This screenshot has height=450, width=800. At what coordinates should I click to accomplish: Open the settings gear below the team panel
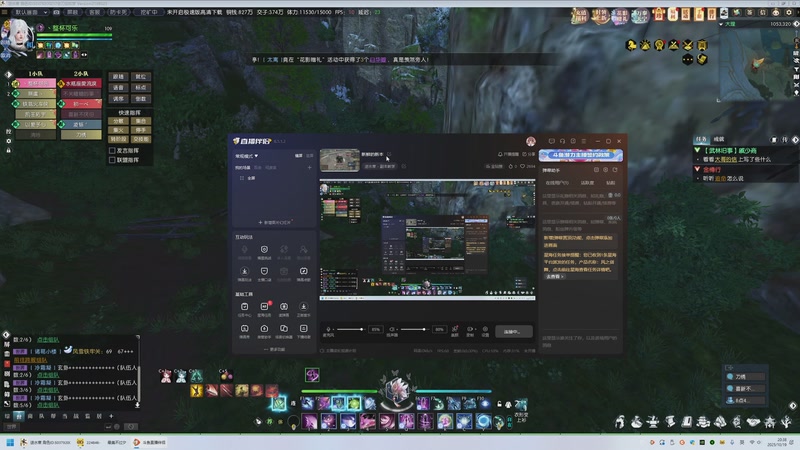pyautogui.click(x=8, y=141)
